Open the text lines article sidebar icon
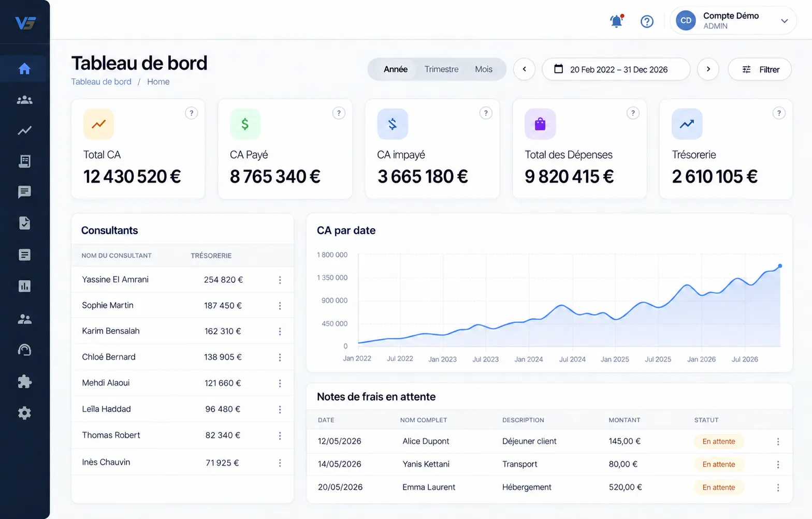812x519 pixels. pos(24,255)
